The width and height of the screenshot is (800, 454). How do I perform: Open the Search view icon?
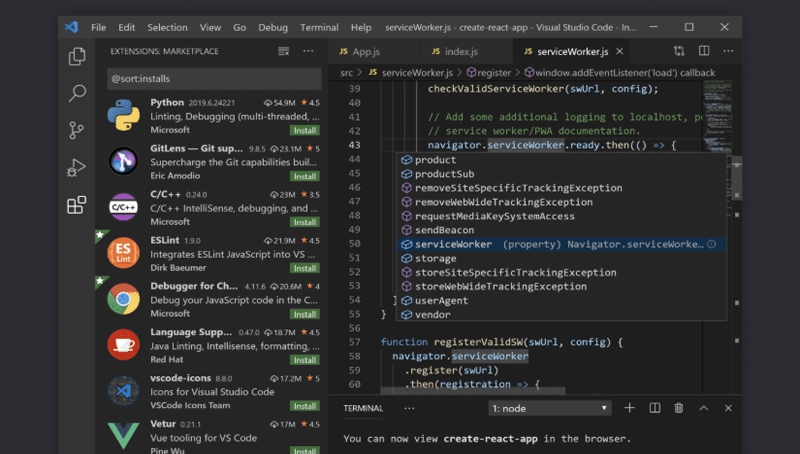point(77,94)
